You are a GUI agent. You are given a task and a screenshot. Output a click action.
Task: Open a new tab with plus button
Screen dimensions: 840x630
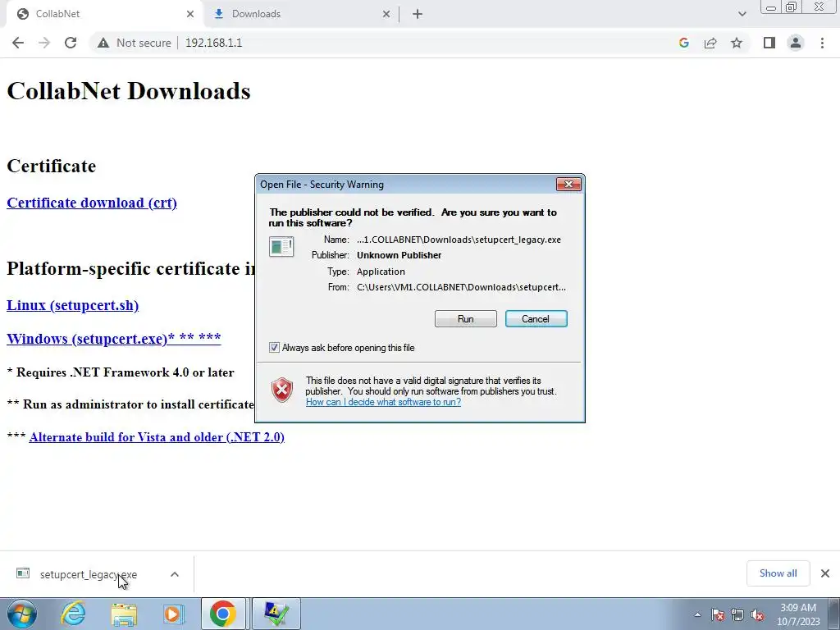point(418,14)
